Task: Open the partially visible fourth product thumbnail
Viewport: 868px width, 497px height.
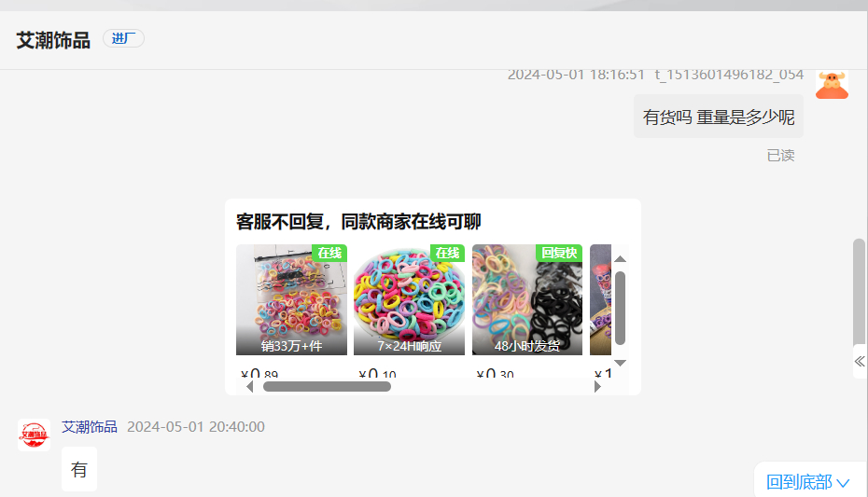Action: [601, 299]
